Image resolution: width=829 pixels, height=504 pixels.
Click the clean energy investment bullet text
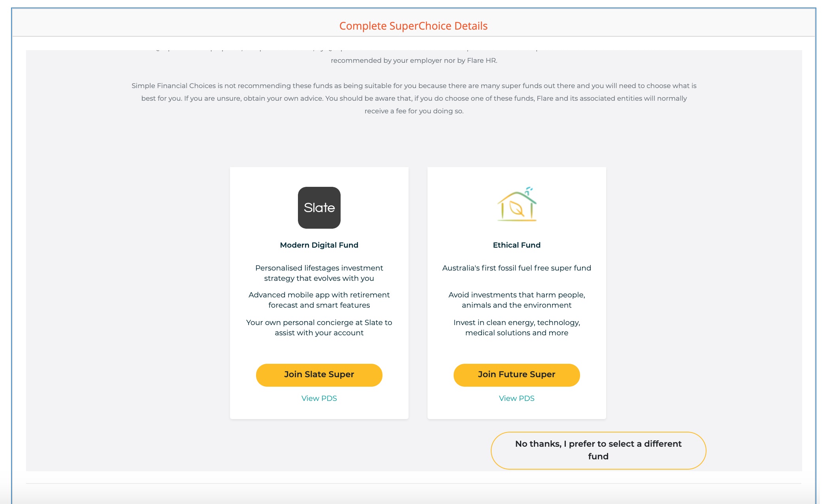[x=516, y=327]
